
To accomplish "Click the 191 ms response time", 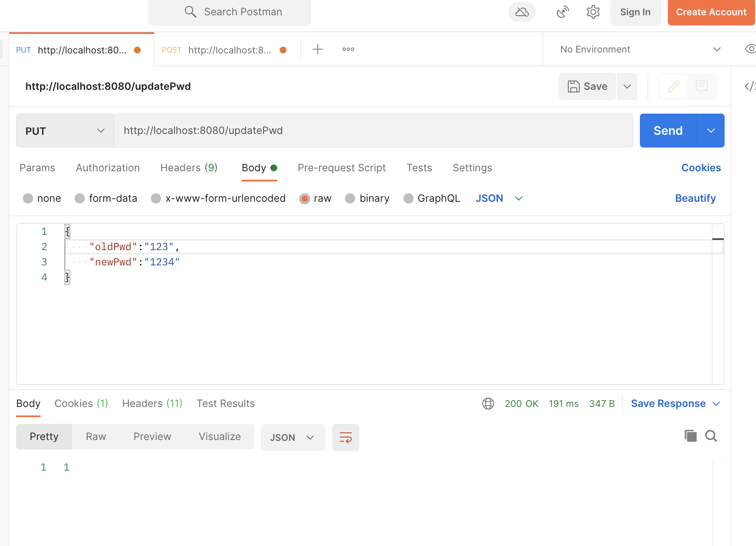I will [564, 404].
